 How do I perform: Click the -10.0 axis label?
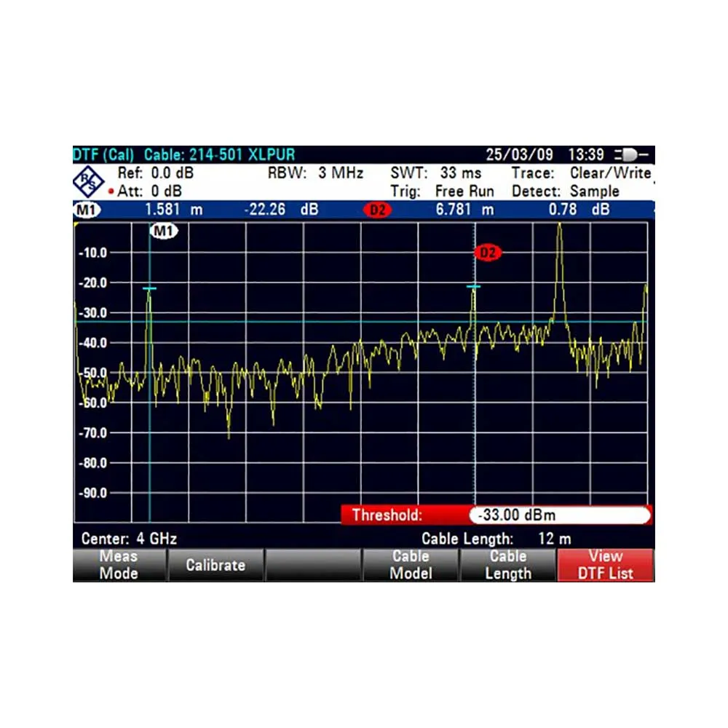coord(93,253)
